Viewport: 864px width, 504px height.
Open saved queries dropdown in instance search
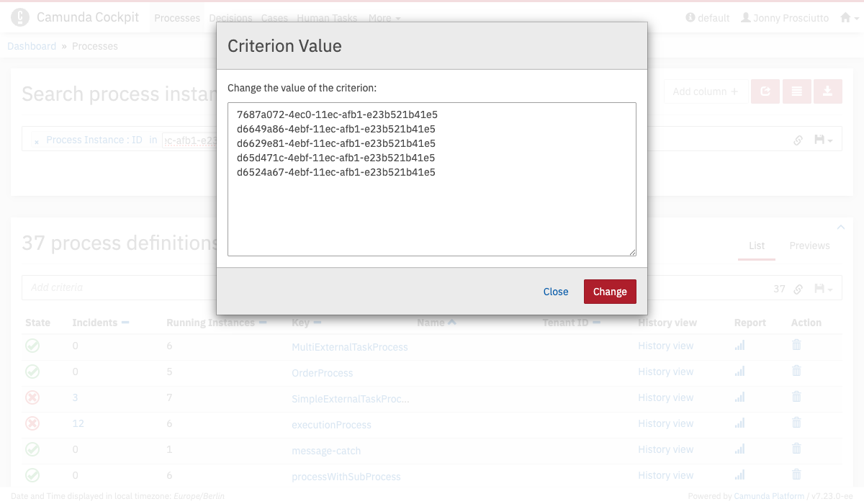pyautogui.click(x=823, y=140)
